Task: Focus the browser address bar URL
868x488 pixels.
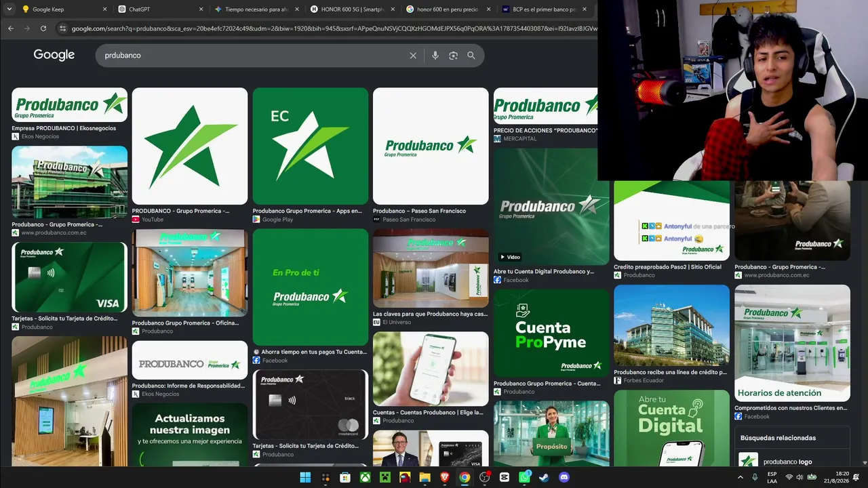Action: [x=334, y=28]
